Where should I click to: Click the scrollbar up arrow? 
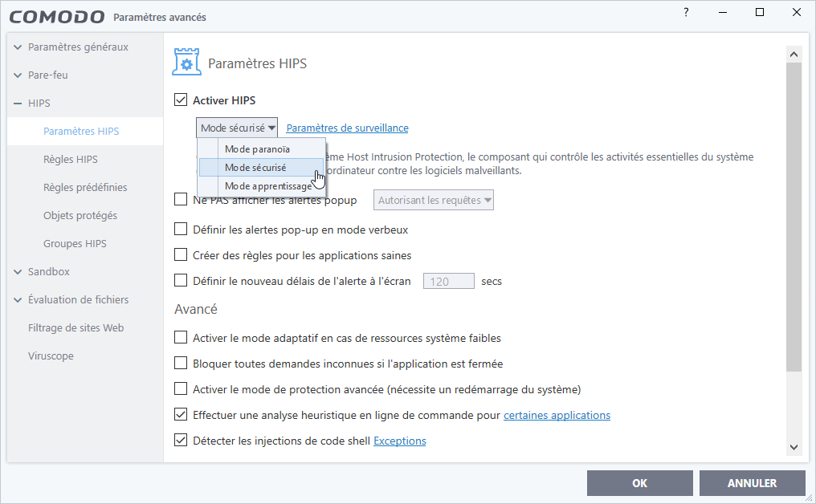coord(794,54)
